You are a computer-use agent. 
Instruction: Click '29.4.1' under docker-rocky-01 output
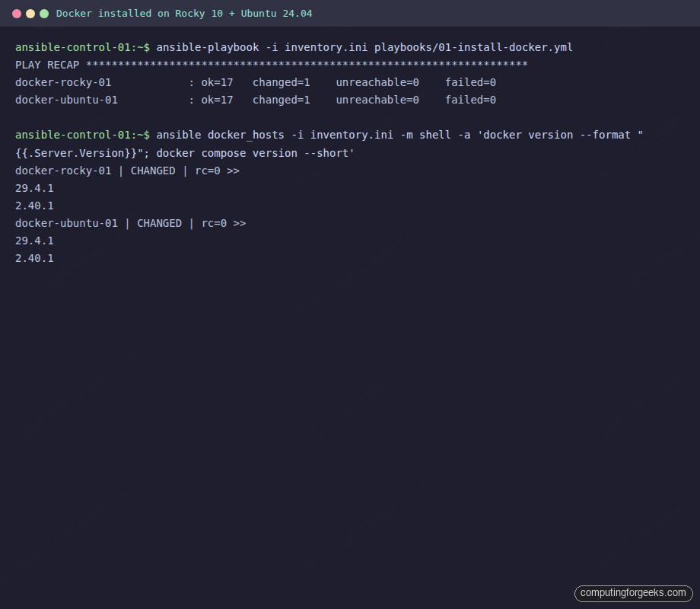[34, 188]
